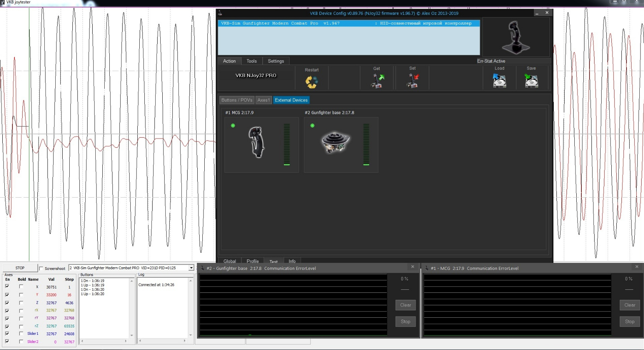Click the '1 Dn - 1:36:19' button log line
Image resolution: width=644 pixels, height=350 pixels.
click(93, 281)
